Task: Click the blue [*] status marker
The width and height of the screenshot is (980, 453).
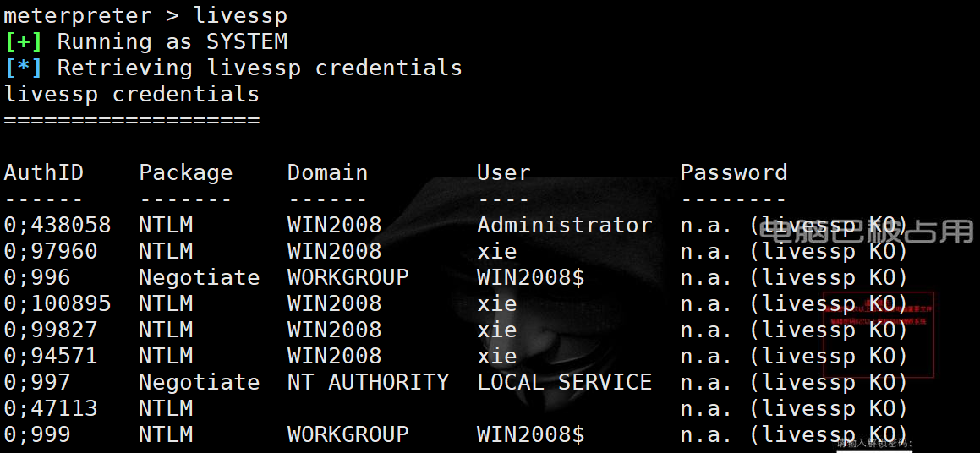Action: 23,68
